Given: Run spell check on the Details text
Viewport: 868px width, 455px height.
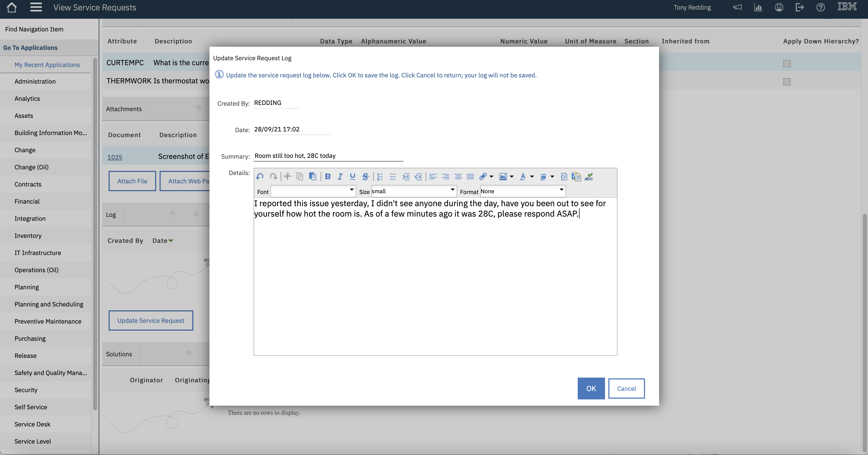Looking at the screenshot, I should point(589,177).
